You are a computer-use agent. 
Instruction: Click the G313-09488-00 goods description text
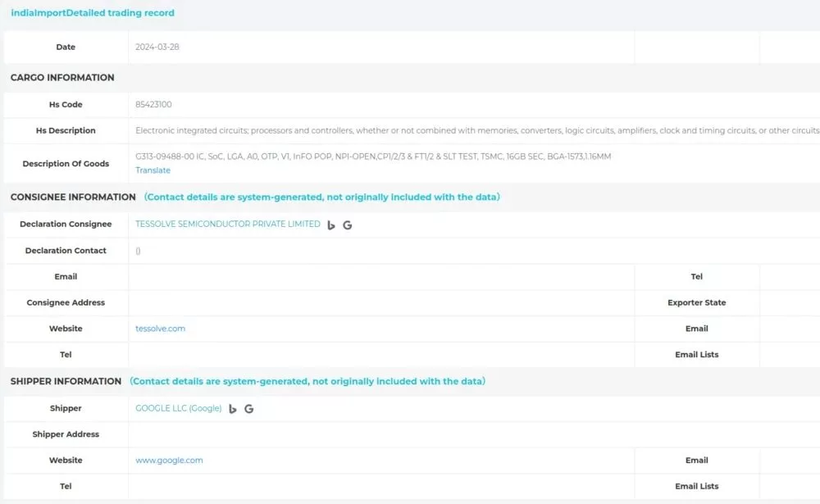pos(372,157)
